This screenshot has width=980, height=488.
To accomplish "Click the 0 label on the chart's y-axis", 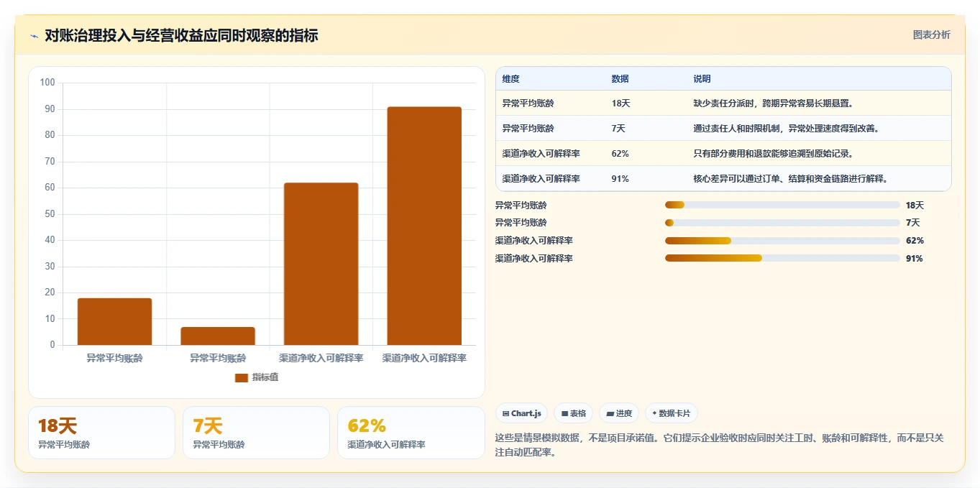I will pyautogui.click(x=52, y=345).
